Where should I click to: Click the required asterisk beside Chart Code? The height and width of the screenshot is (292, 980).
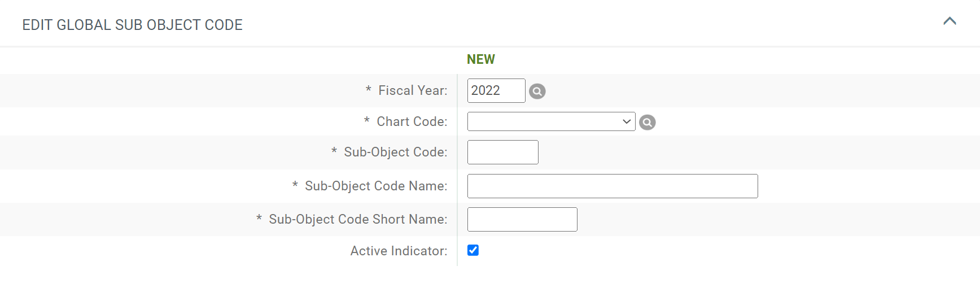[367, 120]
